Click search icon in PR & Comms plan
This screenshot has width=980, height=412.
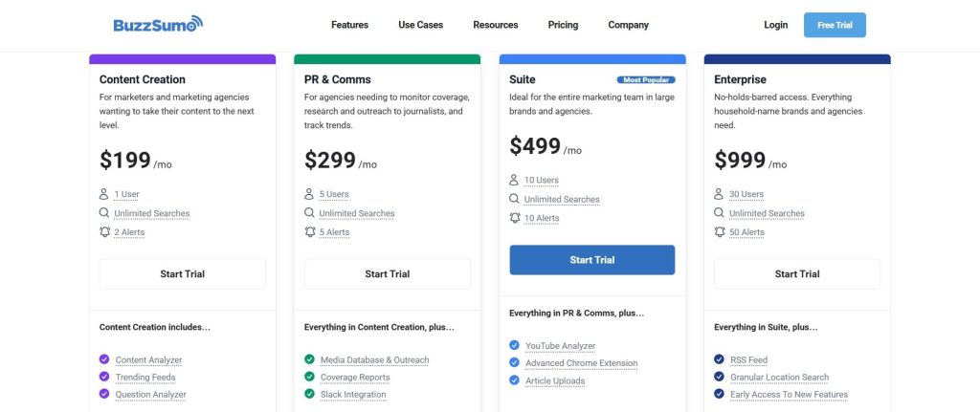coord(309,213)
